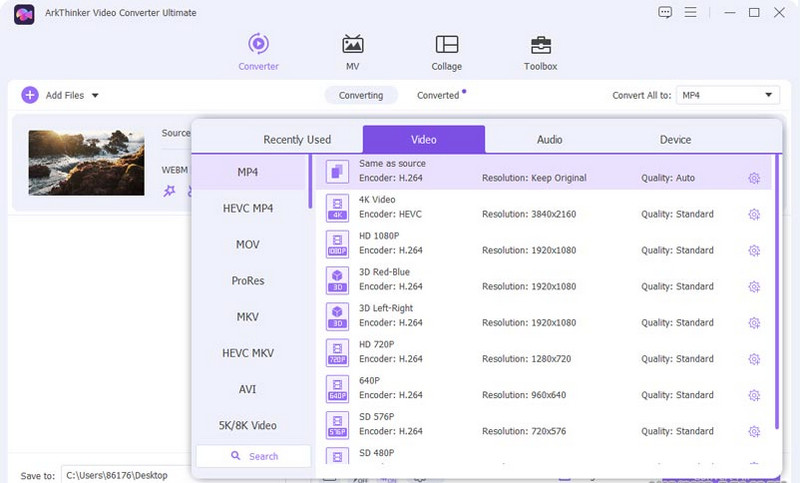Open settings gear for Same as source
This screenshot has width=800, height=483.
(754, 178)
